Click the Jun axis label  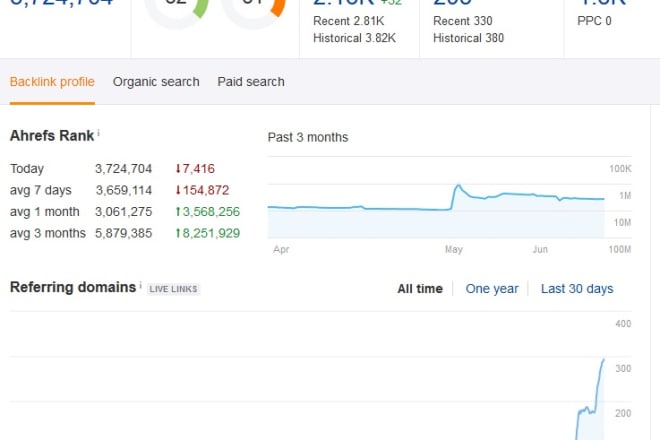540,249
